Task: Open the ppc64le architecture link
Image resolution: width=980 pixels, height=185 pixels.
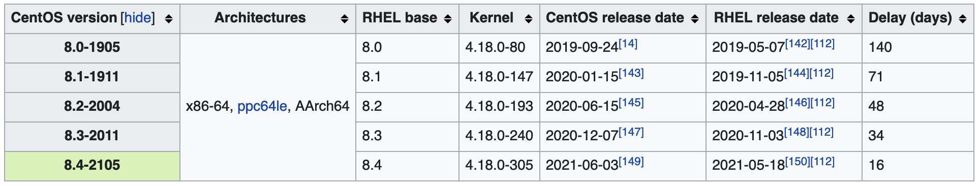Action: 262,106
